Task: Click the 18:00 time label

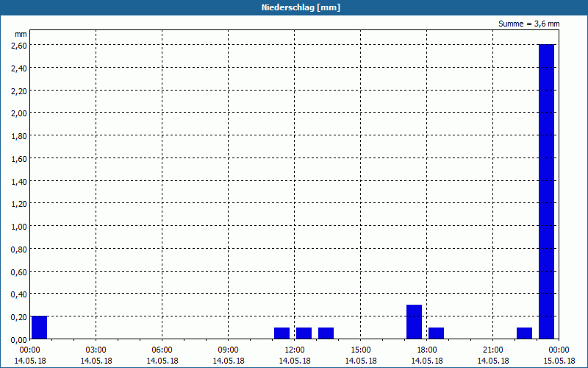Action: pyautogui.click(x=427, y=350)
